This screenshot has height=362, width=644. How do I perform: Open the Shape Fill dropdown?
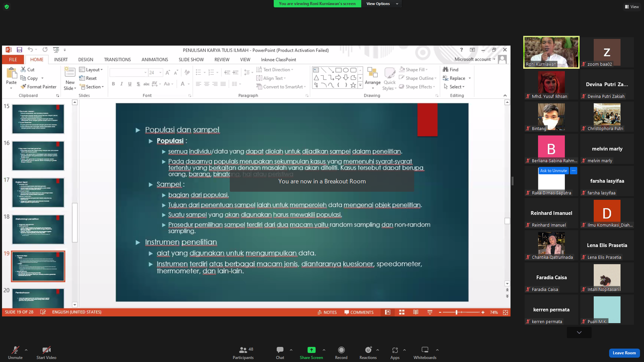413,69
